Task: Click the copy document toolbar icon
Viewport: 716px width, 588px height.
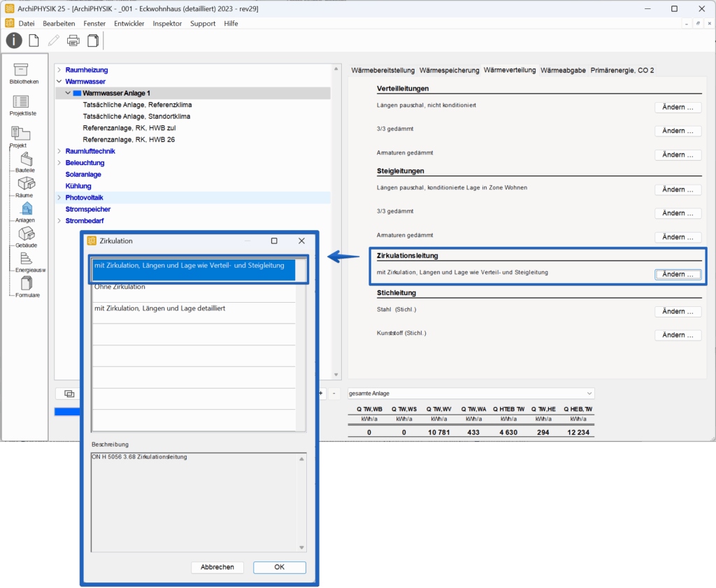Action: click(93, 41)
